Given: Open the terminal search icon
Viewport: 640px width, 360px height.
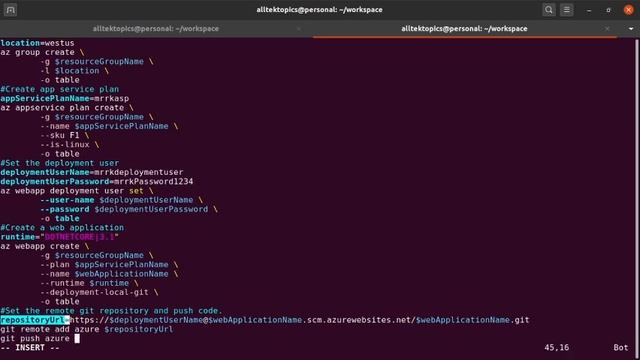Looking at the screenshot, I should (549, 9).
